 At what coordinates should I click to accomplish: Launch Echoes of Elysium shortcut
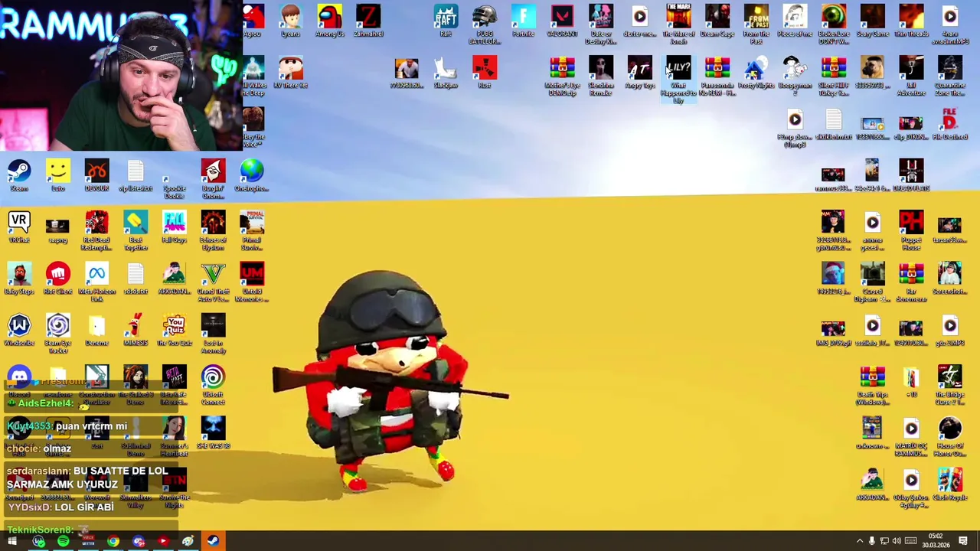pyautogui.click(x=214, y=231)
